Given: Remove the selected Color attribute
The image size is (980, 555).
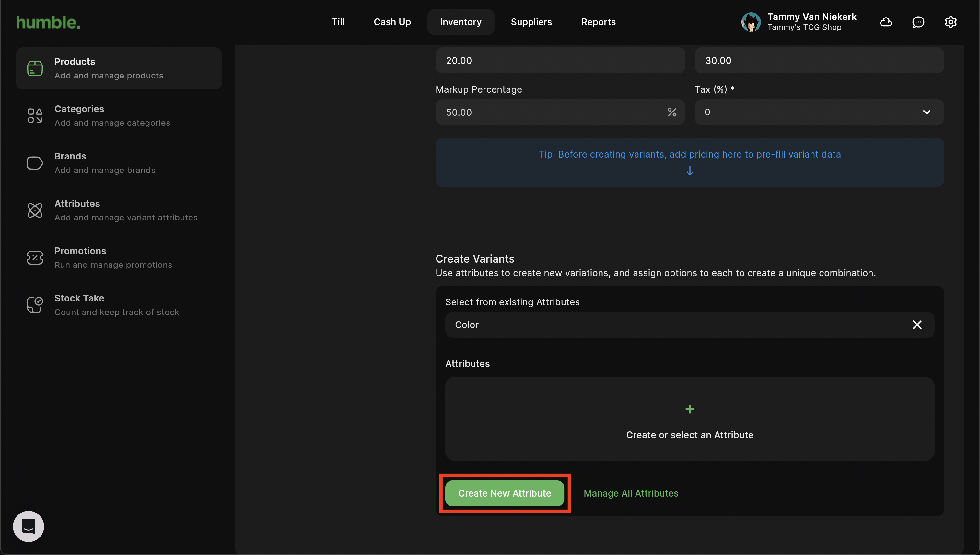Looking at the screenshot, I should pyautogui.click(x=917, y=325).
